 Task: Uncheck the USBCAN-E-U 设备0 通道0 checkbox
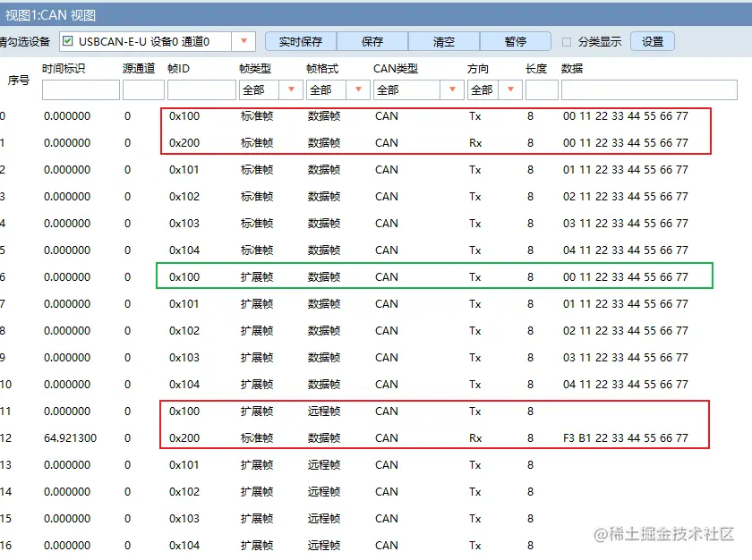68,41
